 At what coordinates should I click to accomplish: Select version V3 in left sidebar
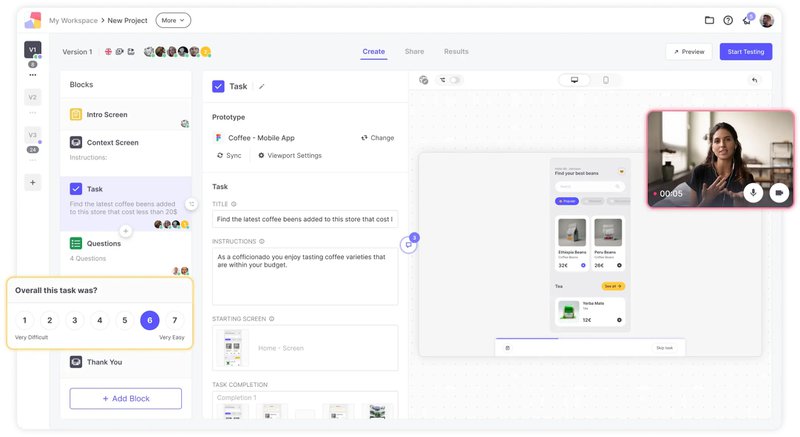click(33, 135)
